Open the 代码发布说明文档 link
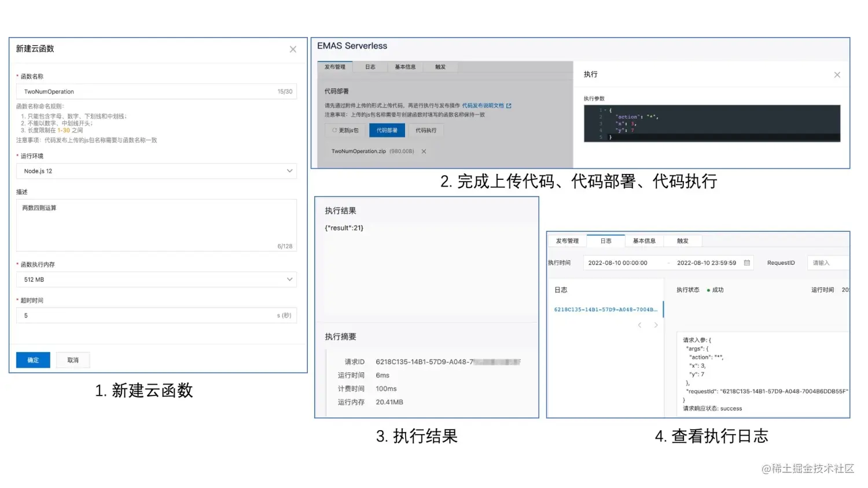Viewport: 868px width, 488px height. tap(486, 106)
